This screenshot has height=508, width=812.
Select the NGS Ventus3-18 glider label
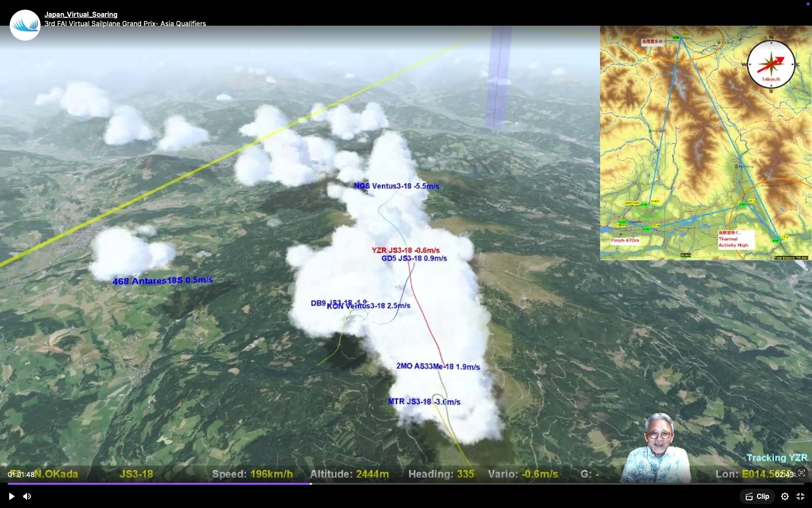(396, 186)
